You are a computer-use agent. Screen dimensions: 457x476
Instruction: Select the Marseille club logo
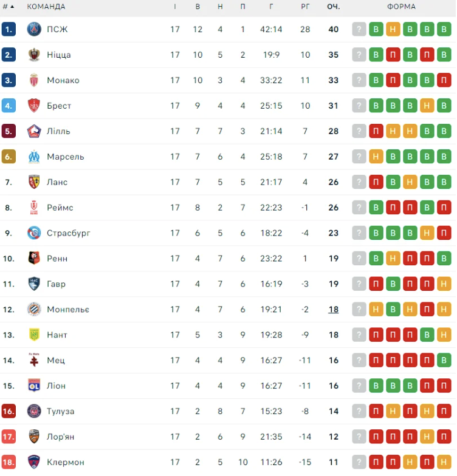click(34, 157)
